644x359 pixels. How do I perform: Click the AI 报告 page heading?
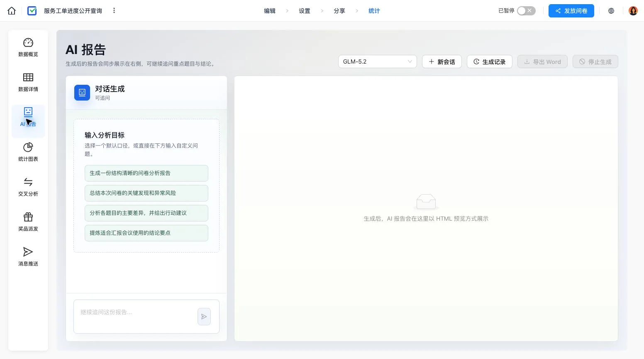click(x=86, y=50)
